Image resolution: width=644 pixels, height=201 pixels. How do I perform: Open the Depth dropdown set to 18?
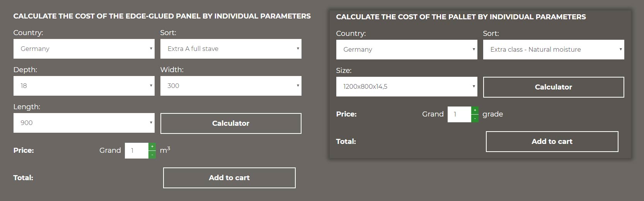point(84,86)
